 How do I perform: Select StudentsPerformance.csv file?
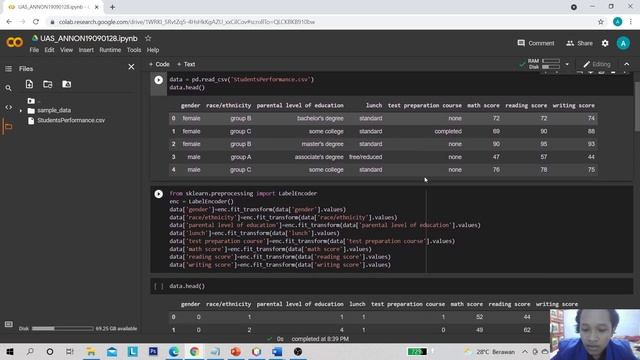71,120
